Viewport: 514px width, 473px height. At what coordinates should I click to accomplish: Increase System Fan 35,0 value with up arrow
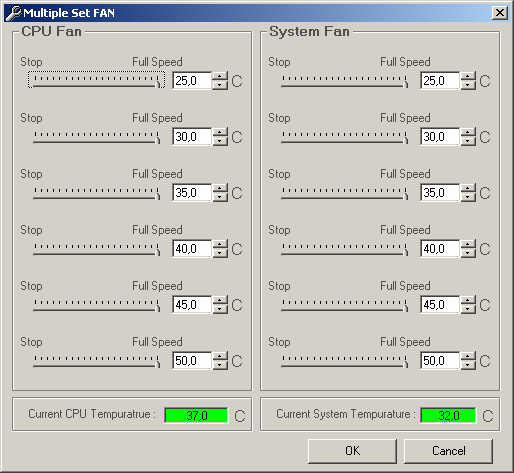click(468, 189)
